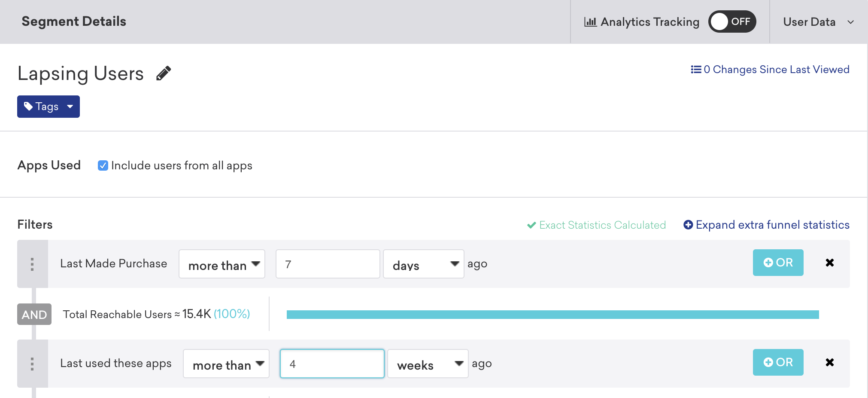Click the input field containing 7
This screenshot has width=868, height=398.
328,264
